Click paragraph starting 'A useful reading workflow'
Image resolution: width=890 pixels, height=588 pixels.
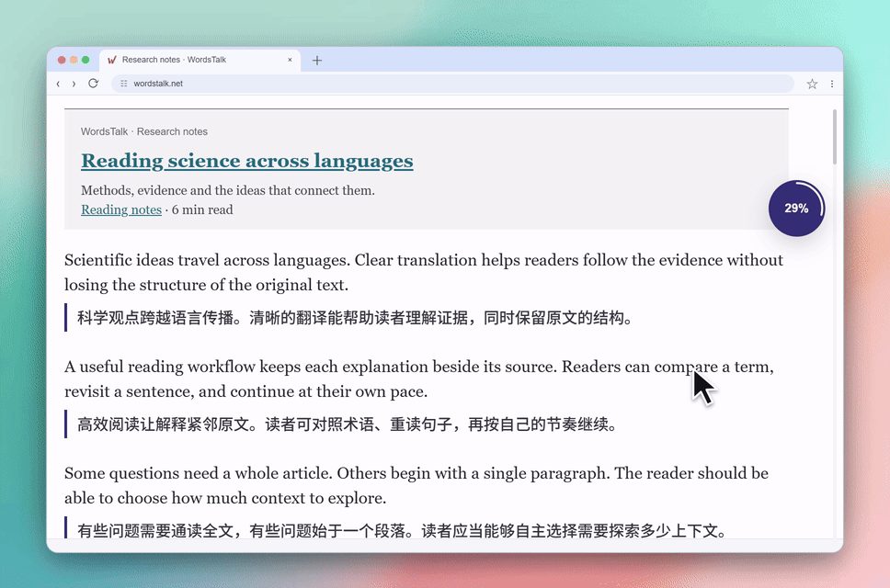click(419, 379)
